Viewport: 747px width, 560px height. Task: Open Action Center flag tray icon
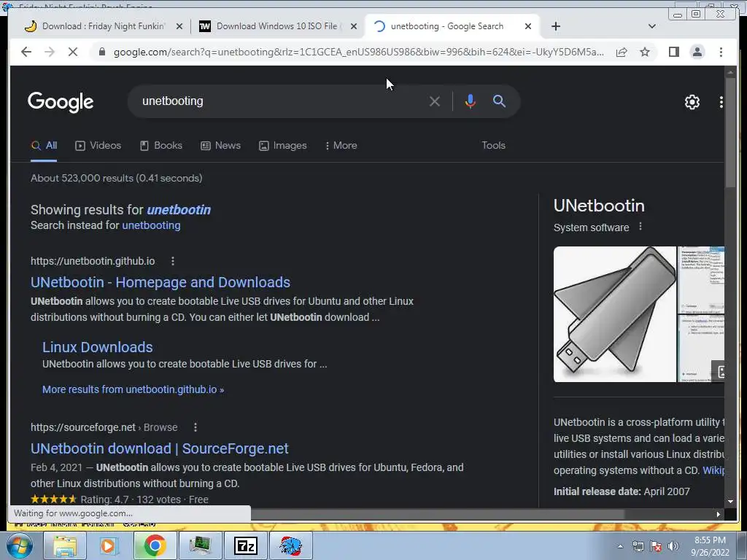(x=656, y=546)
